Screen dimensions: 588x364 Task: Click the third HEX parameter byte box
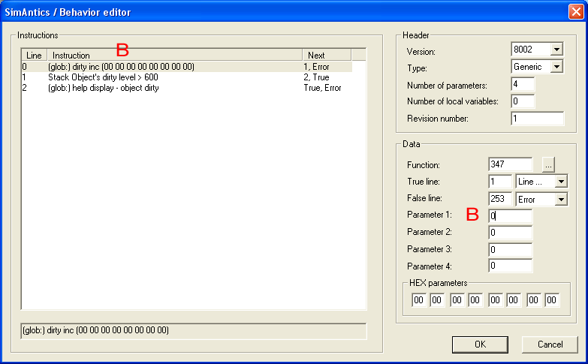457,300
